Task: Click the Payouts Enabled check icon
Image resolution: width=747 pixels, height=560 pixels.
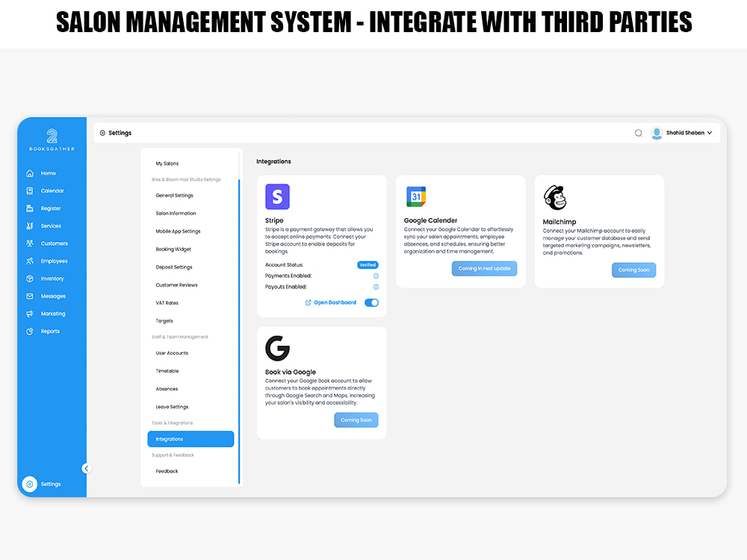Action: click(x=376, y=287)
